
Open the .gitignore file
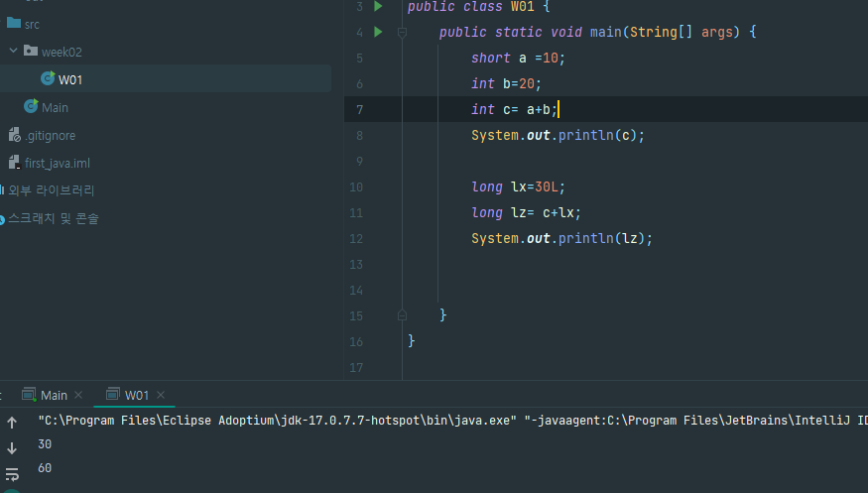coord(51,136)
